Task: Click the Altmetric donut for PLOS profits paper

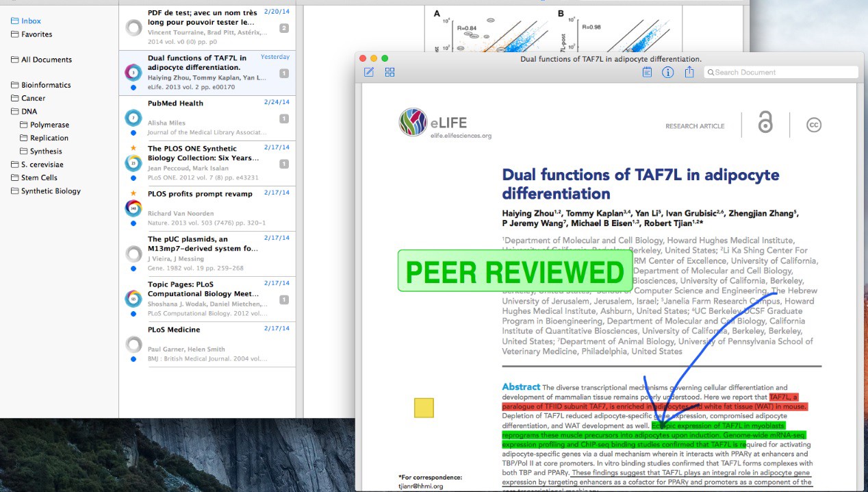Action: (133, 208)
